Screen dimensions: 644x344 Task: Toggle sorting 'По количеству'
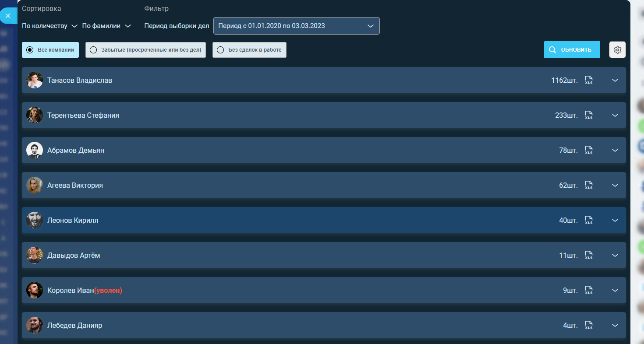pyautogui.click(x=50, y=26)
